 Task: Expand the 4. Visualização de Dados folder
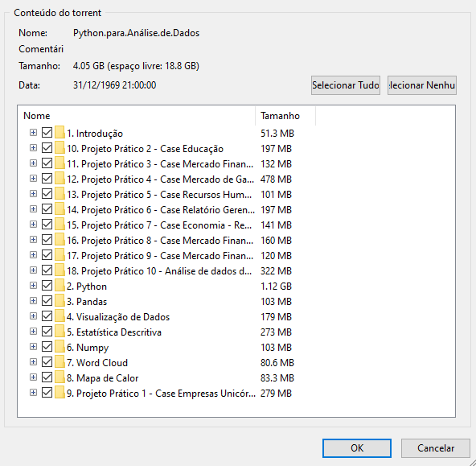(34, 316)
